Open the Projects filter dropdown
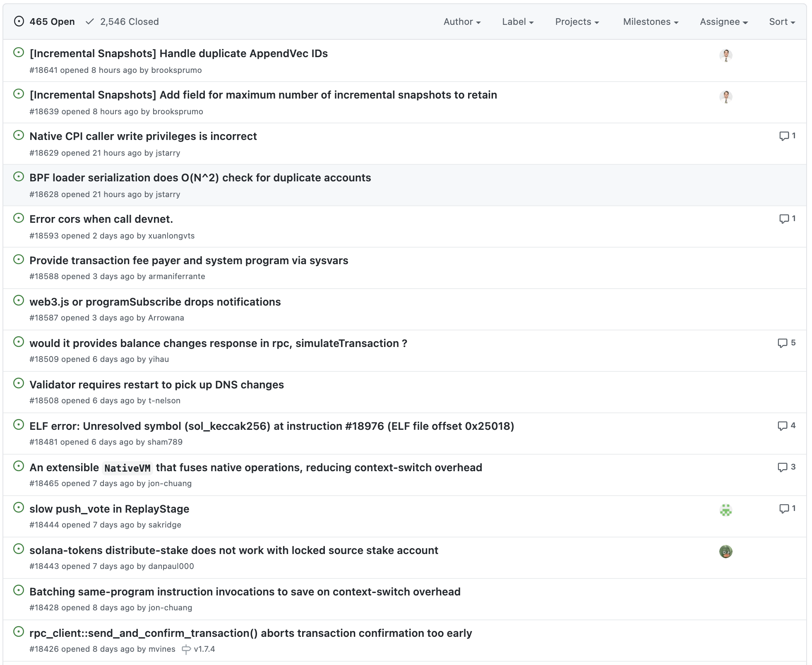Viewport: 812px width, 665px height. [x=577, y=22]
